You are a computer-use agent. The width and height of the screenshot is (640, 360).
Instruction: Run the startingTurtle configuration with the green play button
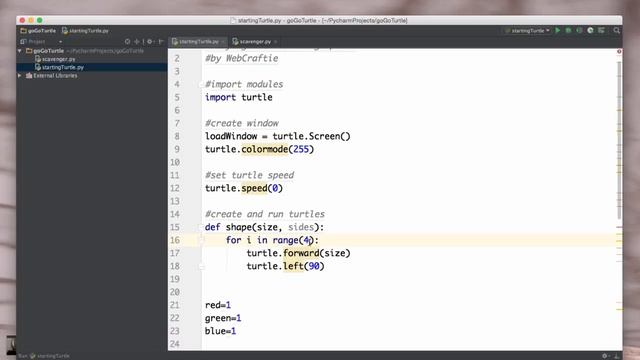[x=558, y=31]
